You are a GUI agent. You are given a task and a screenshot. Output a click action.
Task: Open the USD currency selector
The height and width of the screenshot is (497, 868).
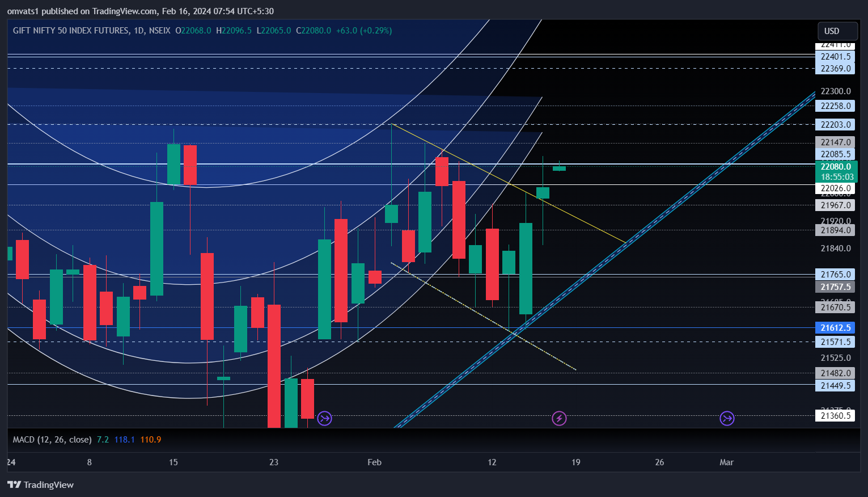point(838,31)
